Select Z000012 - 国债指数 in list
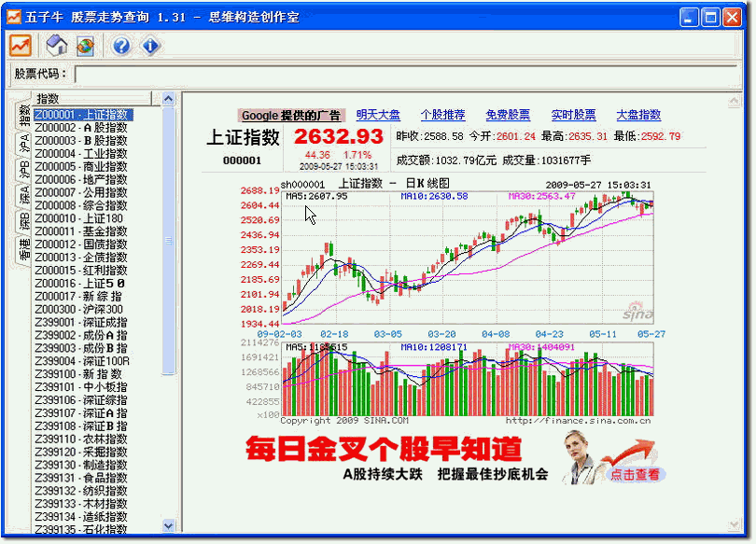Image resolution: width=756 pixels, height=544 pixels. coord(81,244)
